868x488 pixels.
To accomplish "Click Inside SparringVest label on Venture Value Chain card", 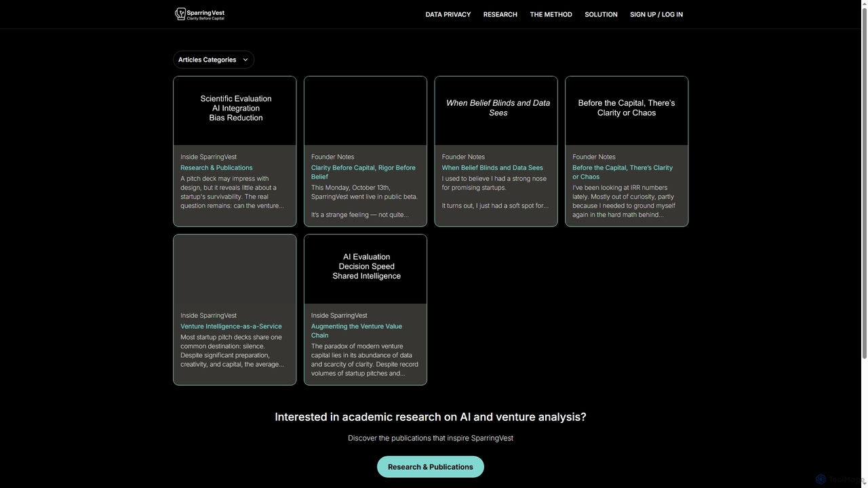I will 339,315.
